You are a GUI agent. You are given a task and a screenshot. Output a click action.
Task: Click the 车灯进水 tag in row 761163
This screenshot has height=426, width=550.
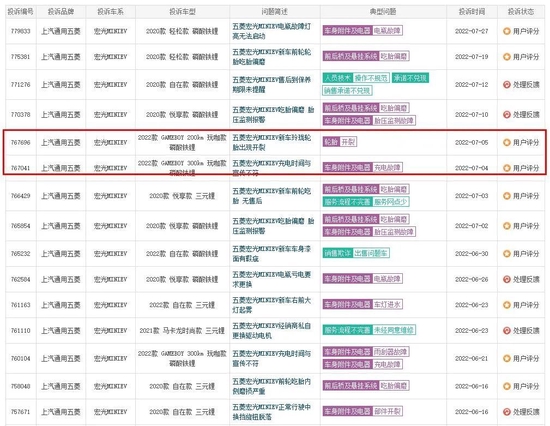[387, 304]
